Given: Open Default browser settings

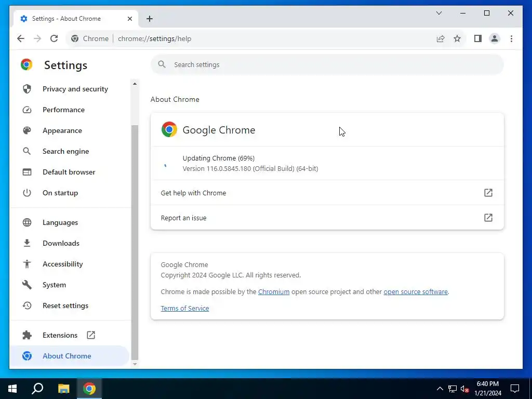Looking at the screenshot, I should [x=70, y=172].
